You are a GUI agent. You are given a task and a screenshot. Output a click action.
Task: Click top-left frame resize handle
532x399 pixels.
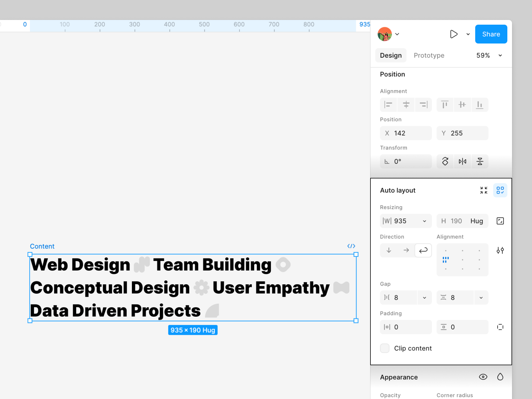click(30, 254)
